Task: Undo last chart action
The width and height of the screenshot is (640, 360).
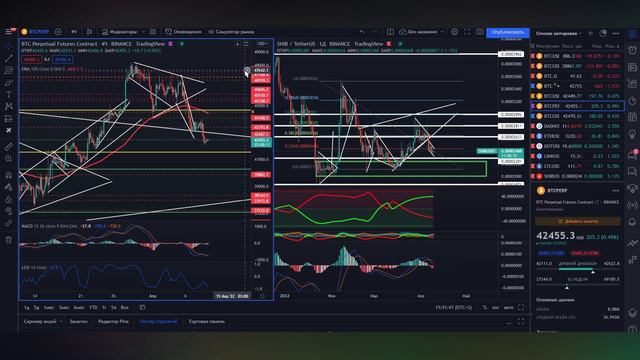Action: 362,31
